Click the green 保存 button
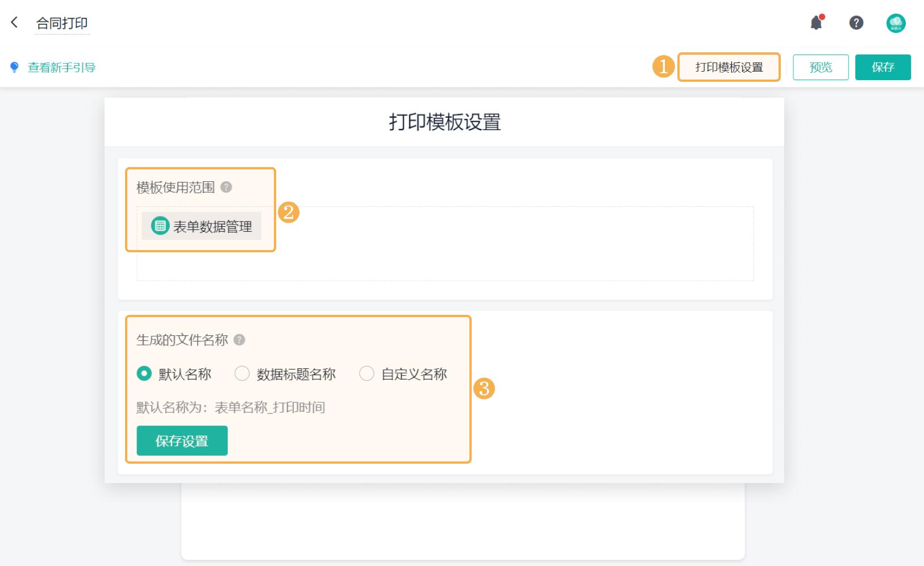The height and width of the screenshot is (566, 924). click(x=883, y=67)
